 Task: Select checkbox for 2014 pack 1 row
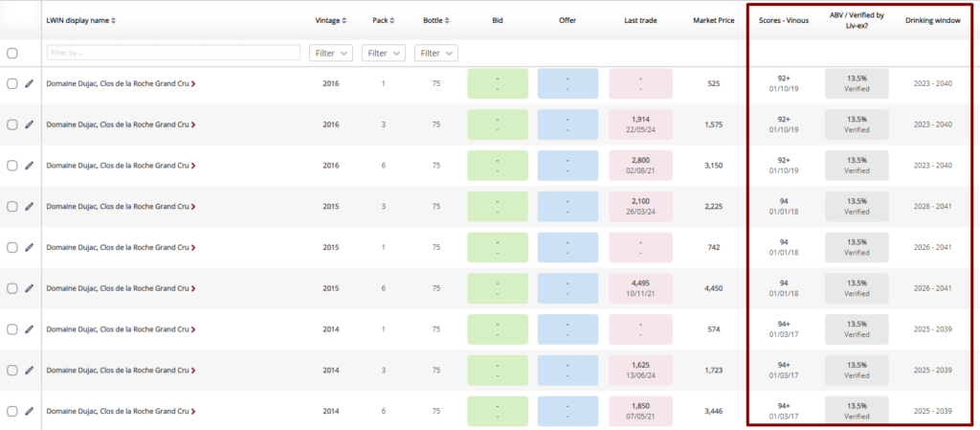[11, 329]
